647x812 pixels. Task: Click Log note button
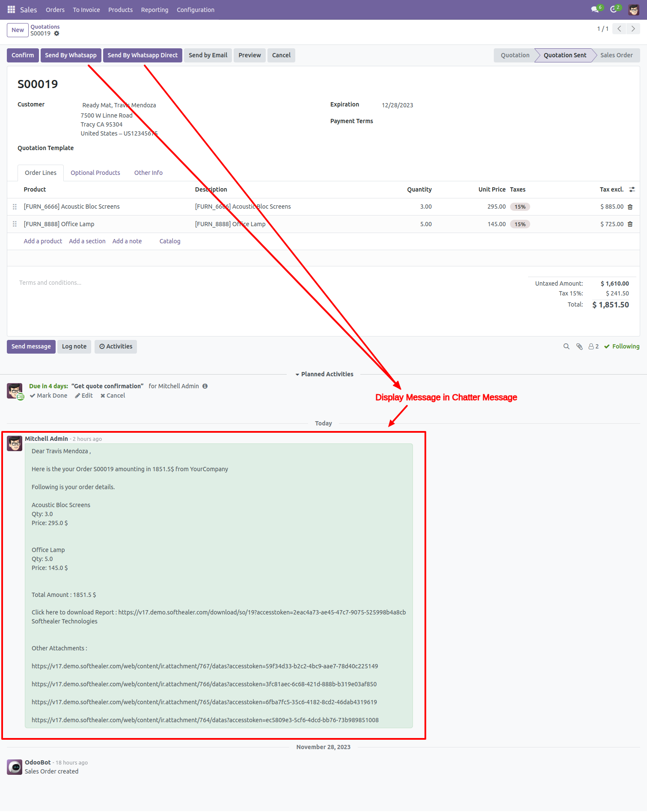tap(74, 347)
